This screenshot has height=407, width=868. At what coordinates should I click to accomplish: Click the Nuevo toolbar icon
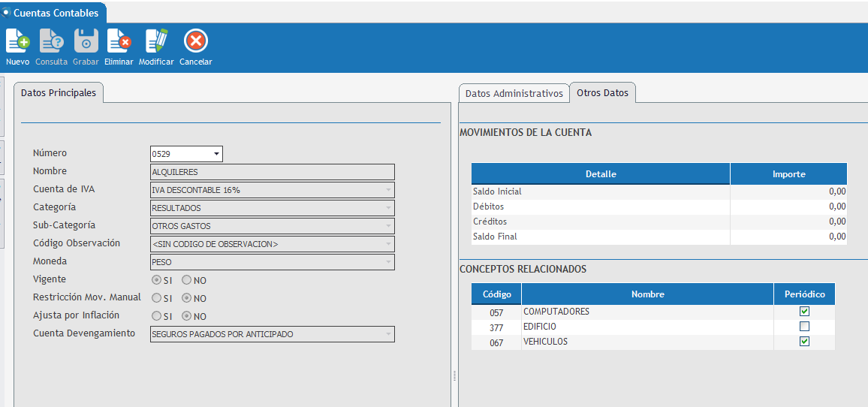pos(17,41)
